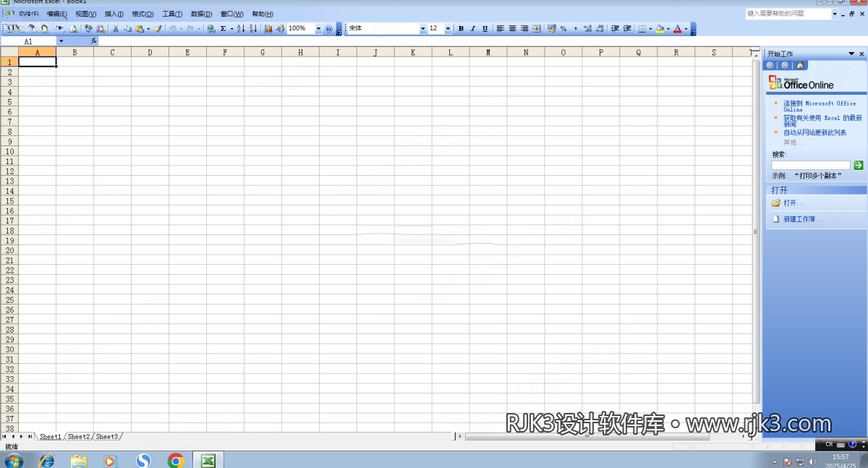Open the Paste options dropdown arrow

148,29
